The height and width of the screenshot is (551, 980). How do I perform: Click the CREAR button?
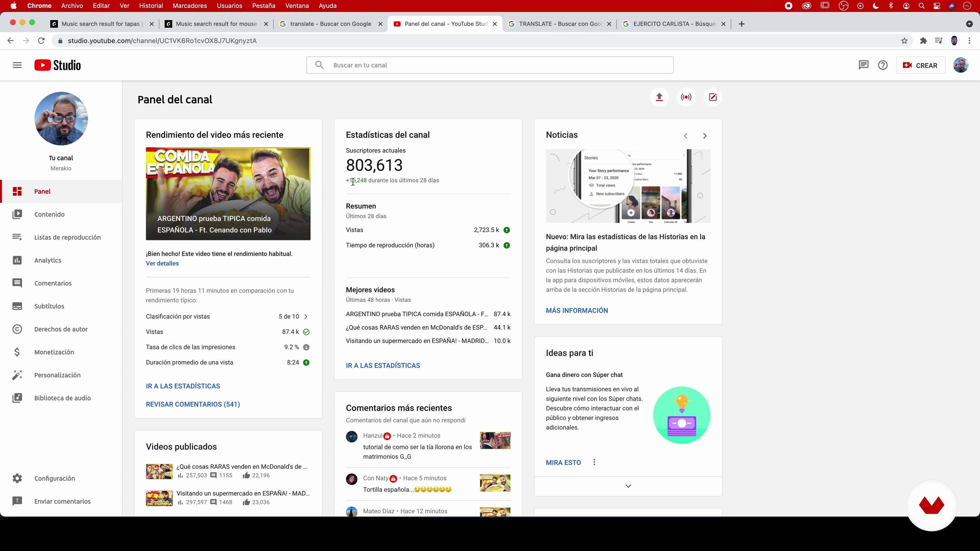click(920, 65)
